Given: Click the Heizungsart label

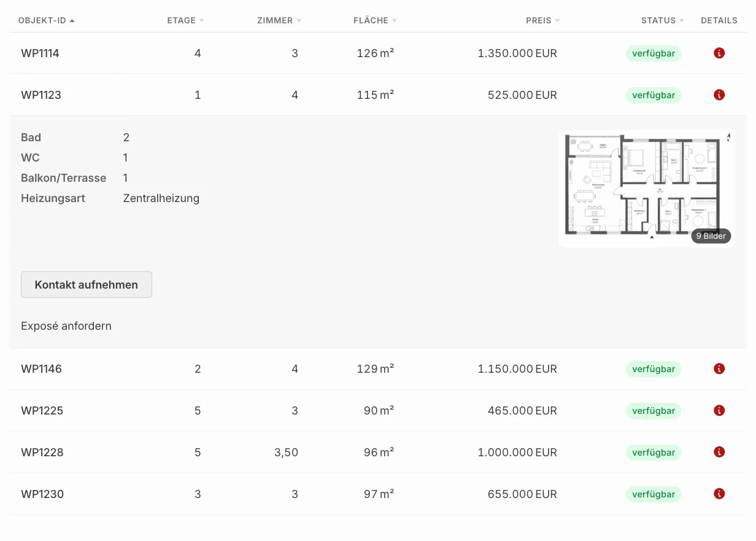Looking at the screenshot, I should click(53, 198).
